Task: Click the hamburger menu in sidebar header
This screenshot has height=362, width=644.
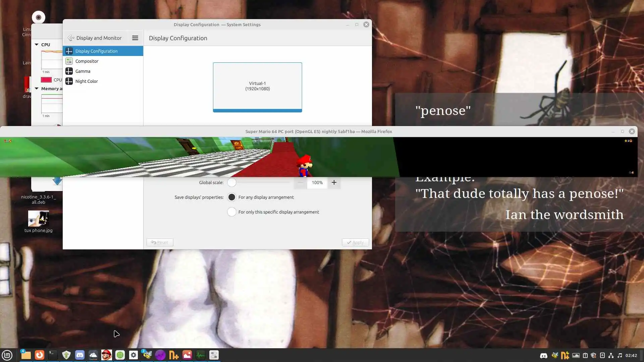Action: point(135,38)
